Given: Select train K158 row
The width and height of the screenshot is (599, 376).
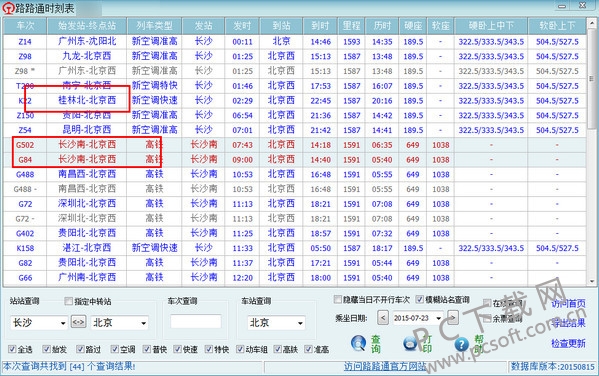Looking at the screenshot, I should click(294, 248).
